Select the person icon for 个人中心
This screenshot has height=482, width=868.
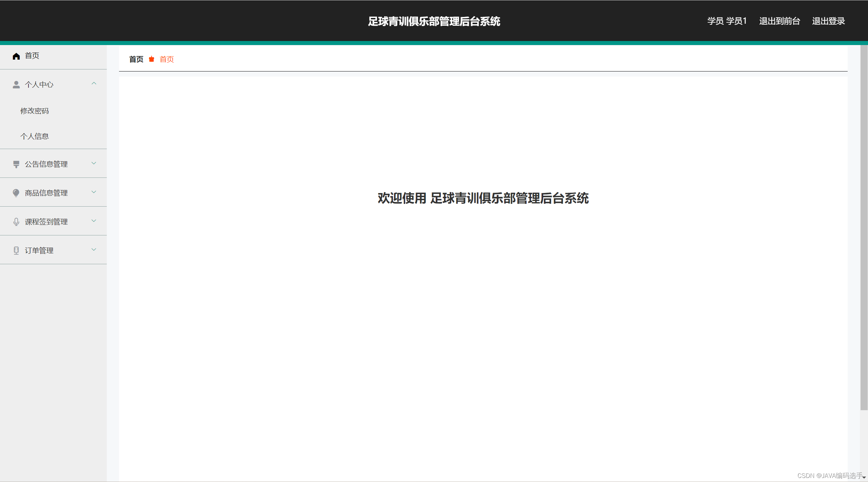[16, 85]
